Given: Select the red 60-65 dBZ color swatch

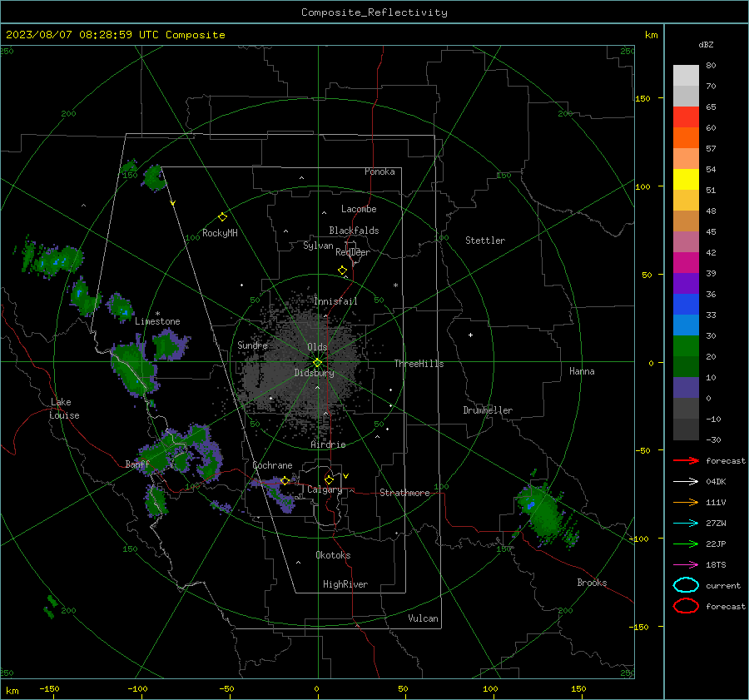Looking at the screenshot, I should (686, 117).
